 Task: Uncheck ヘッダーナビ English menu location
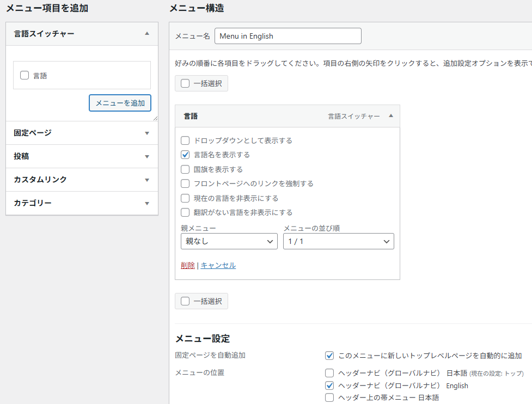(x=329, y=385)
